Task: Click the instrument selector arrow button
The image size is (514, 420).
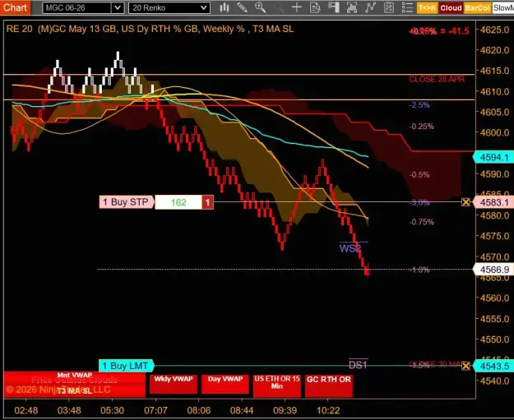Action: [x=118, y=8]
